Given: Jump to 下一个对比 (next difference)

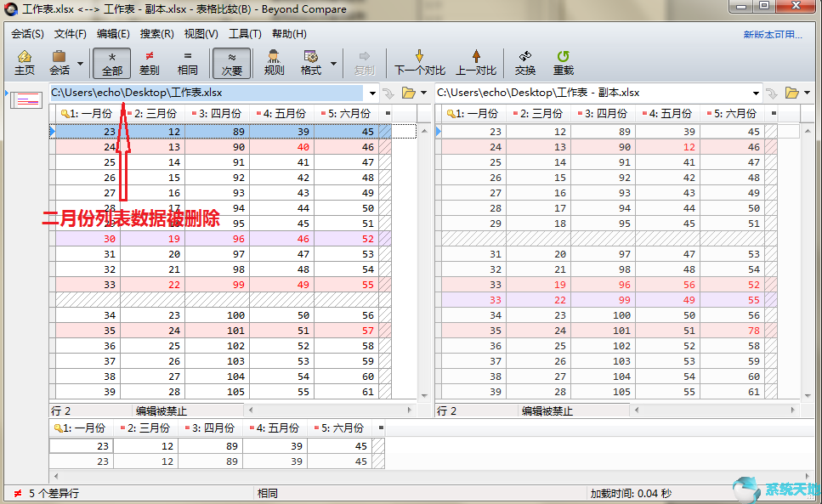Looking at the screenshot, I should 419,63.
